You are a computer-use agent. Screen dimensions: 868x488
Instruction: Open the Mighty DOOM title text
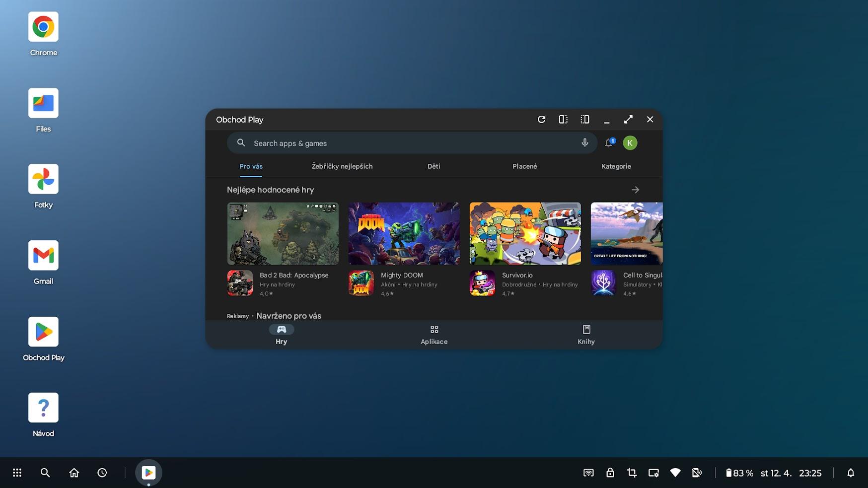pos(402,275)
